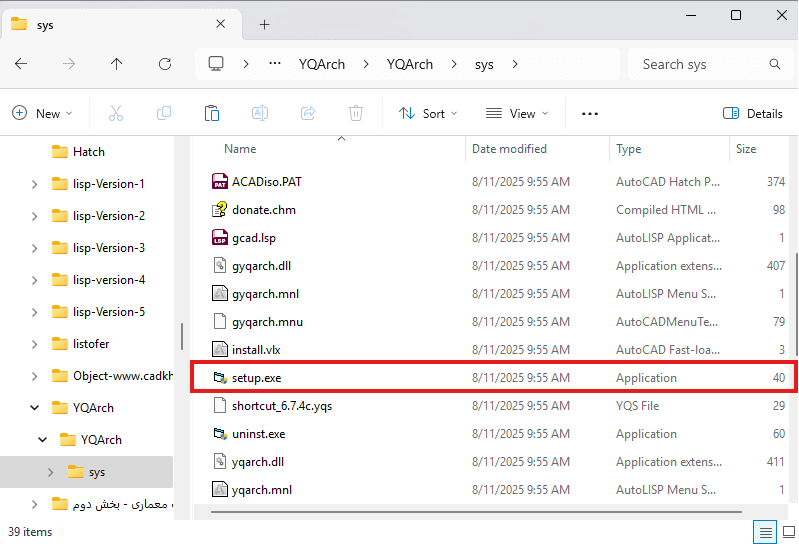Screen dimensions: 799x544
Task: Expand the sys folder tree node
Action: [50, 472]
